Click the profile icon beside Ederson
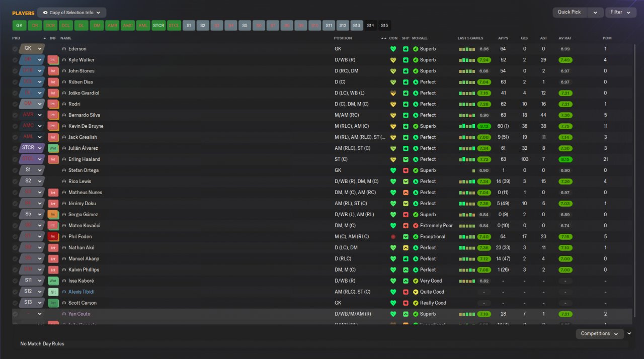This screenshot has height=359, width=644. point(64,49)
